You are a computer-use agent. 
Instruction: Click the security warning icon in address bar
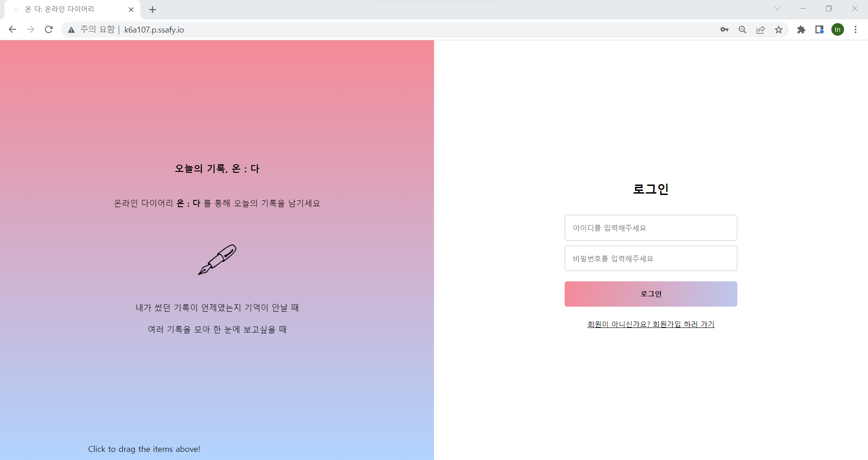point(71,29)
